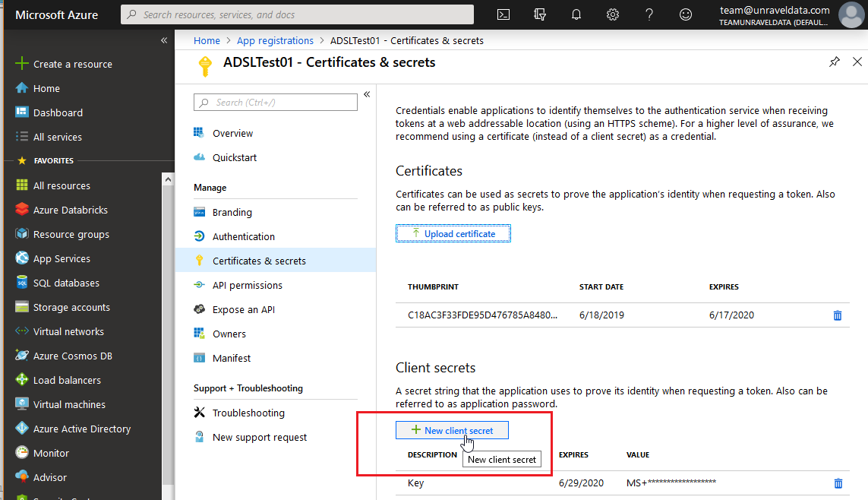Open the help question mark icon
Screen dimensions: 868x500
(x=649, y=14)
